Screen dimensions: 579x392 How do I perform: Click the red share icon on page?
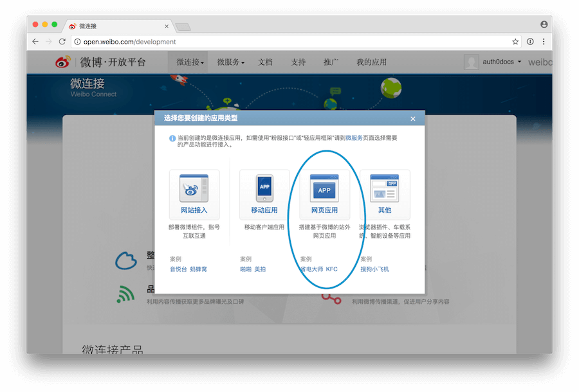click(331, 299)
